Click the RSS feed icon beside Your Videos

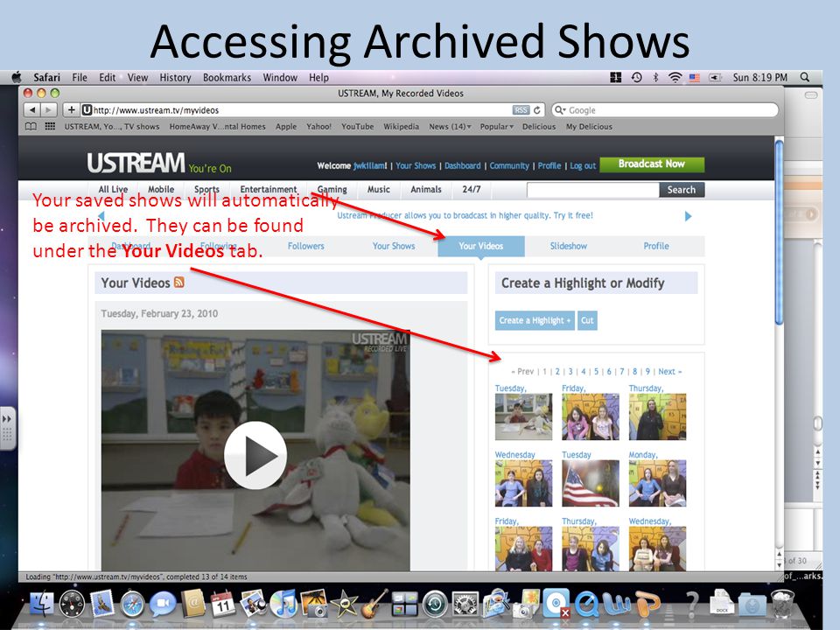[178, 283]
